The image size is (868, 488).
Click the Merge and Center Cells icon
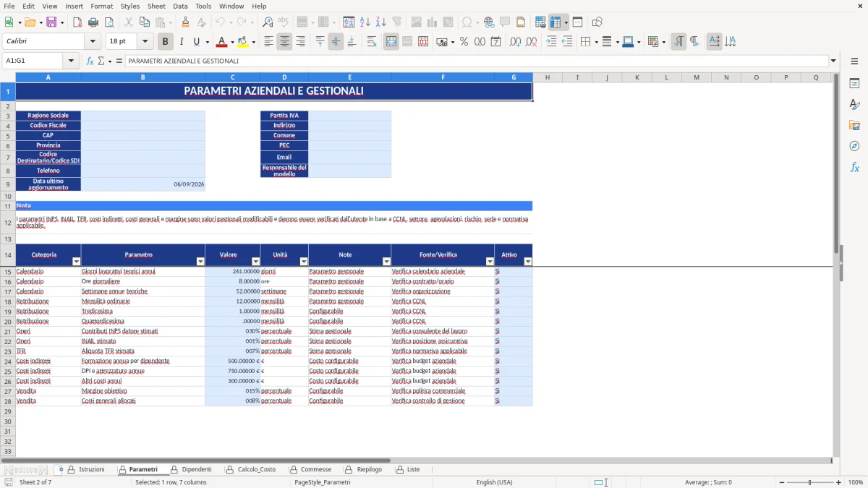391,42
